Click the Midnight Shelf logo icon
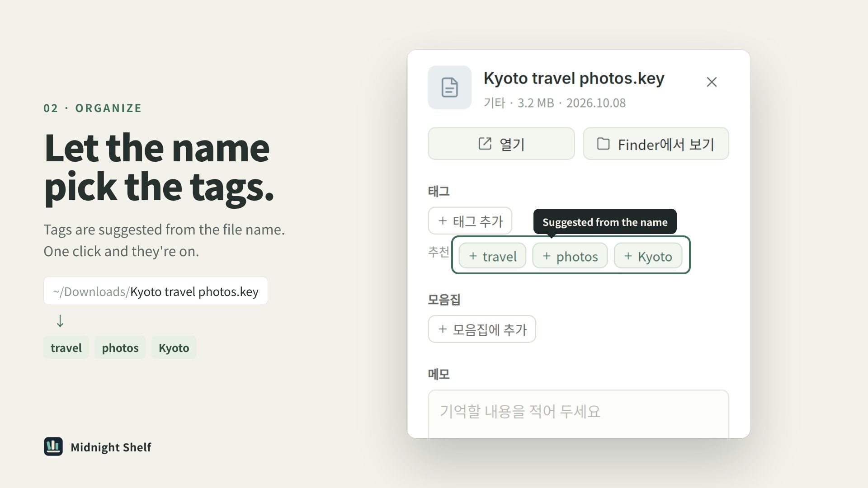The image size is (868, 488). pos(53,446)
